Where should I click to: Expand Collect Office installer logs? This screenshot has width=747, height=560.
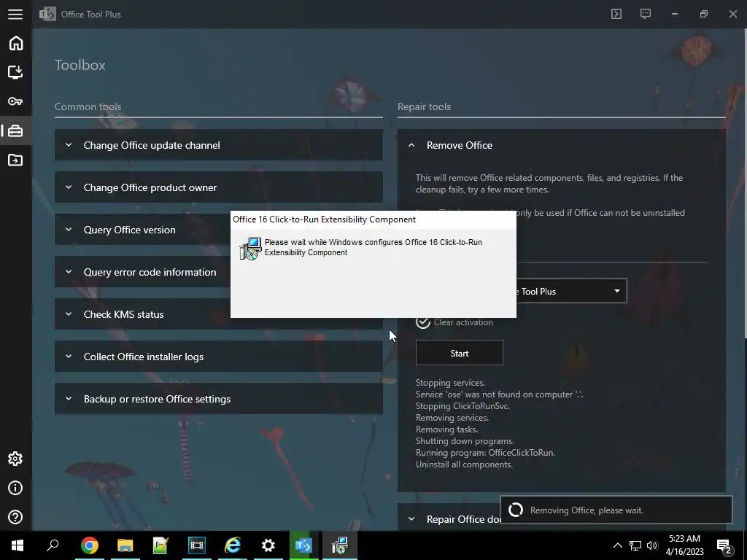point(219,356)
